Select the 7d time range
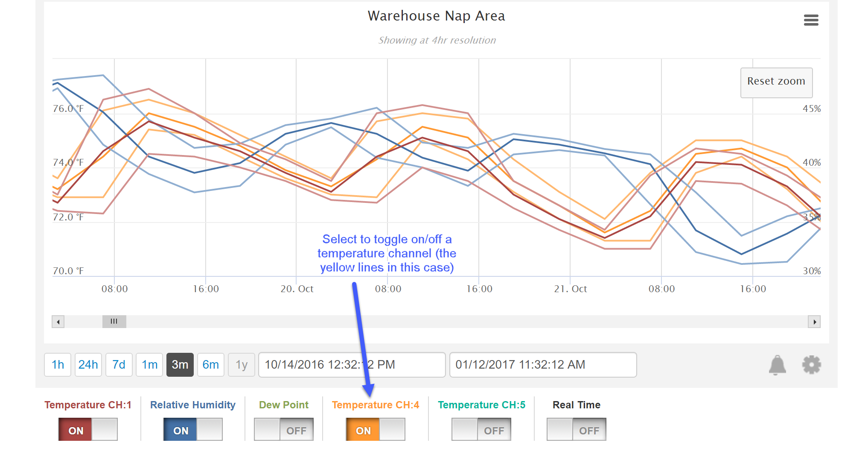This screenshot has height=469, width=868. point(119,365)
